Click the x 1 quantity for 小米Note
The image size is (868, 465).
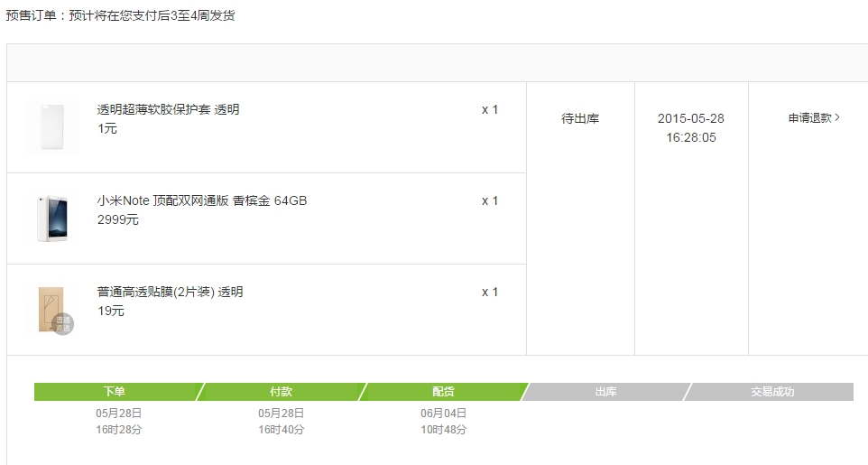(490, 200)
